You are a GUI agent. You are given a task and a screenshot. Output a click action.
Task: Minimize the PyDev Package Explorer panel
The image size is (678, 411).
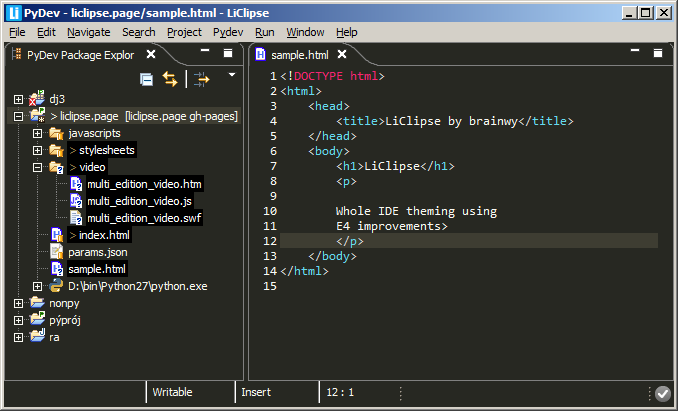click(205, 51)
